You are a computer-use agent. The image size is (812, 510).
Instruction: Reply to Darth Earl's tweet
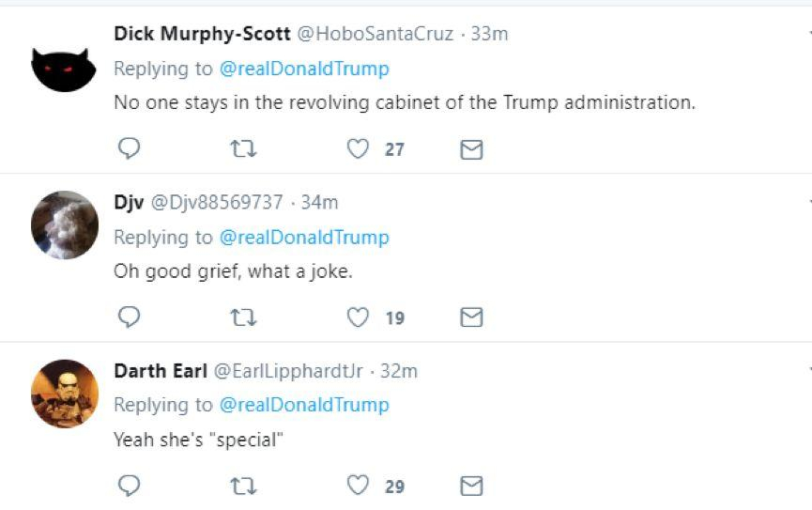(x=130, y=485)
